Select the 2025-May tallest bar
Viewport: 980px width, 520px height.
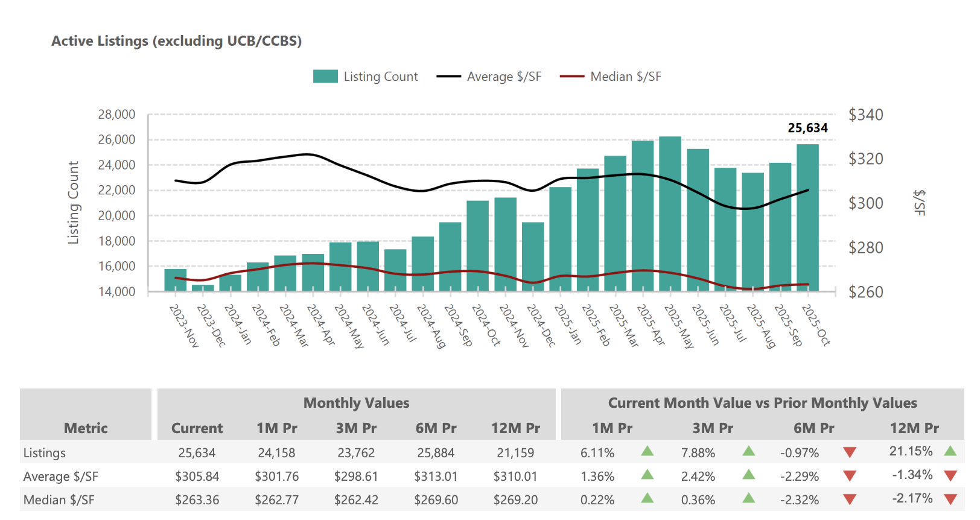[x=670, y=214]
